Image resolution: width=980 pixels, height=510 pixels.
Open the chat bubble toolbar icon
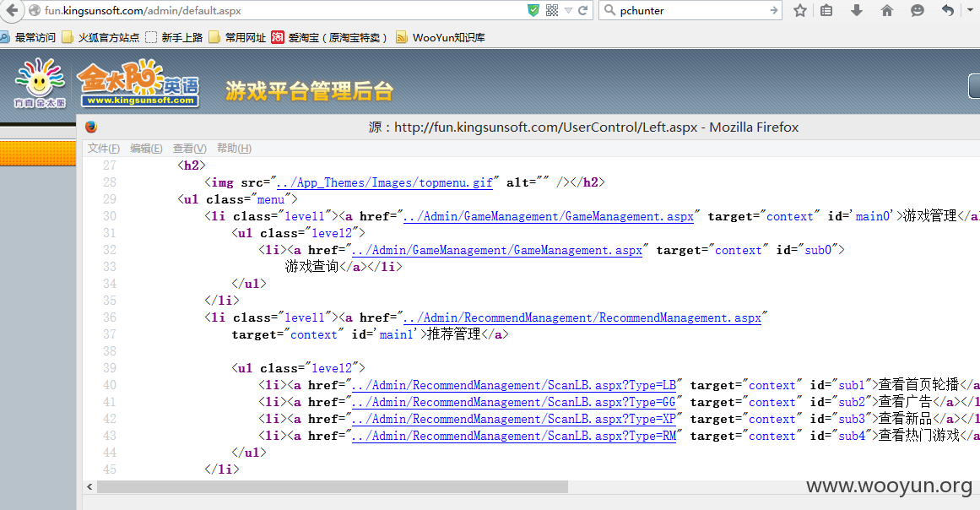click(x=918, y=11)
